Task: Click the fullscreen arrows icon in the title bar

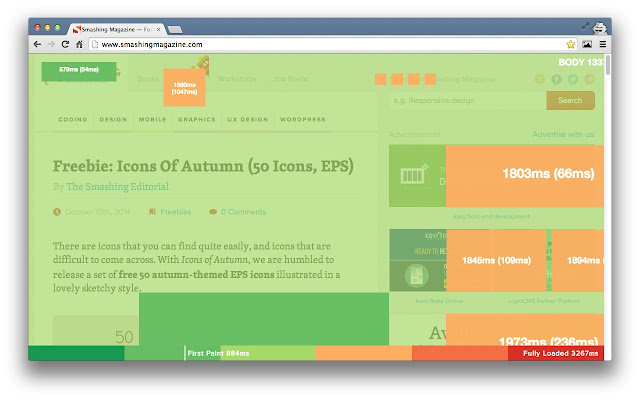Action: click(585, 26)
